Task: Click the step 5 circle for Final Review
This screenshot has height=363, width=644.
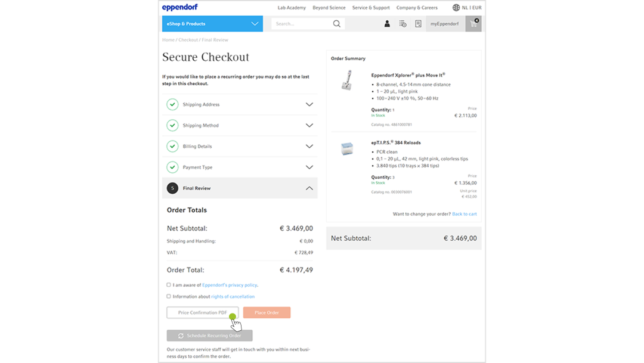Action: [172, 188]
